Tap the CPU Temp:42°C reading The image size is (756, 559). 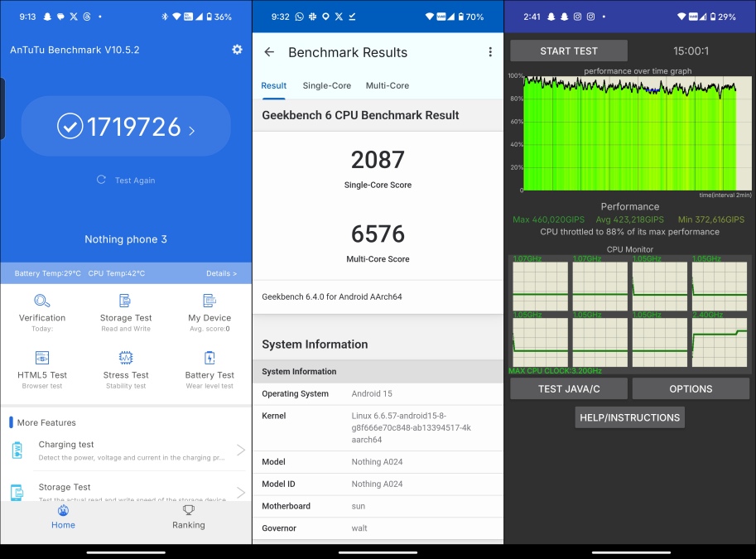coord(116,273)
